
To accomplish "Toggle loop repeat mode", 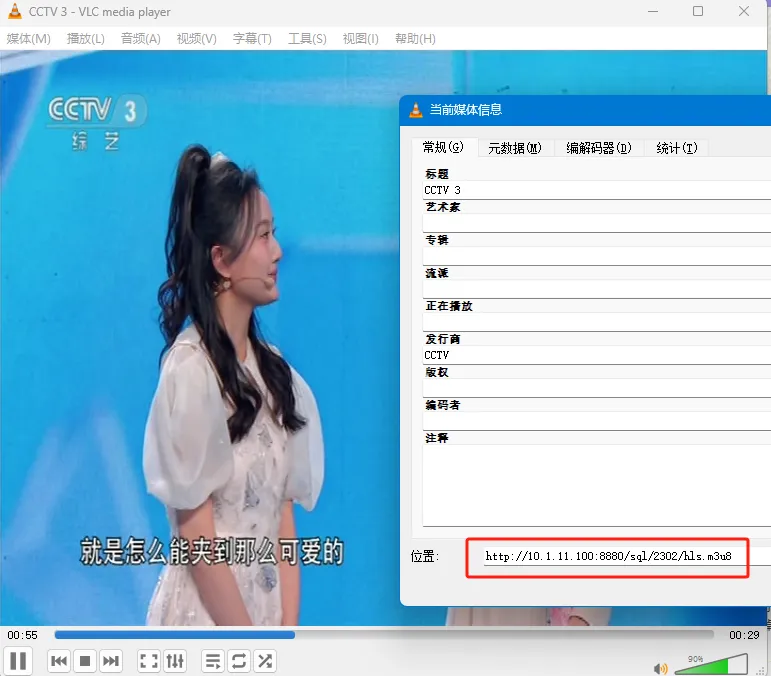I will pyautogui.click(x=239, y=661).
